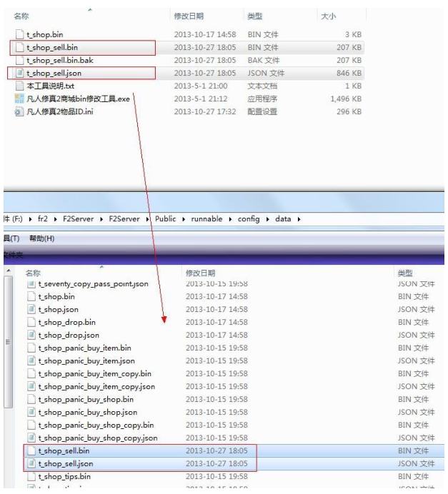Sort data folder by 名称 column header
448x494 pixels.
point(33,273)
